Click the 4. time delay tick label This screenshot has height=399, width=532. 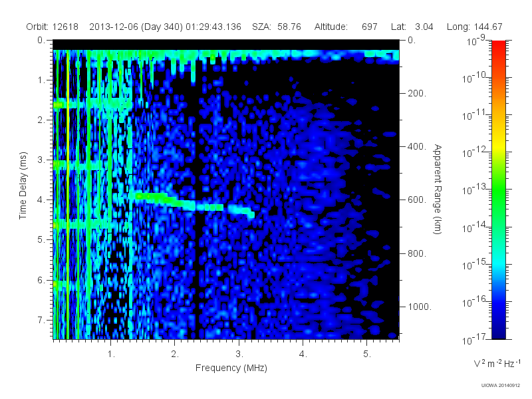coord(41,200)
